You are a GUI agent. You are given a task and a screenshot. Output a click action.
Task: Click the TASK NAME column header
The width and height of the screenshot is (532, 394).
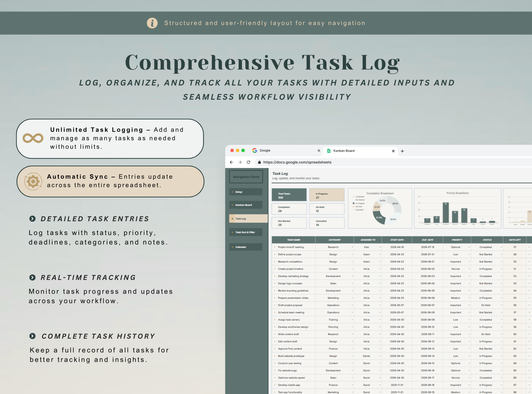coord(294,240)
